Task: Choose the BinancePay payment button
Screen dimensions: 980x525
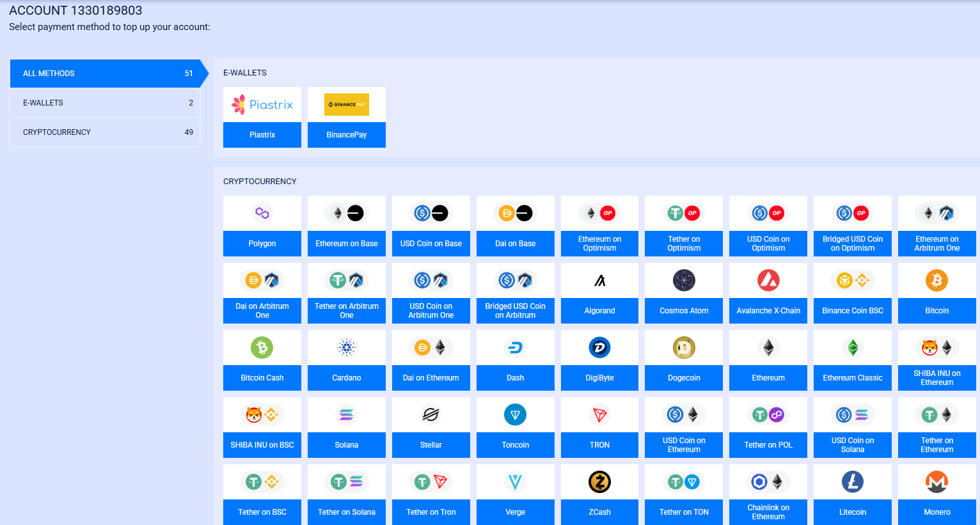Action: tap(347, 135)
